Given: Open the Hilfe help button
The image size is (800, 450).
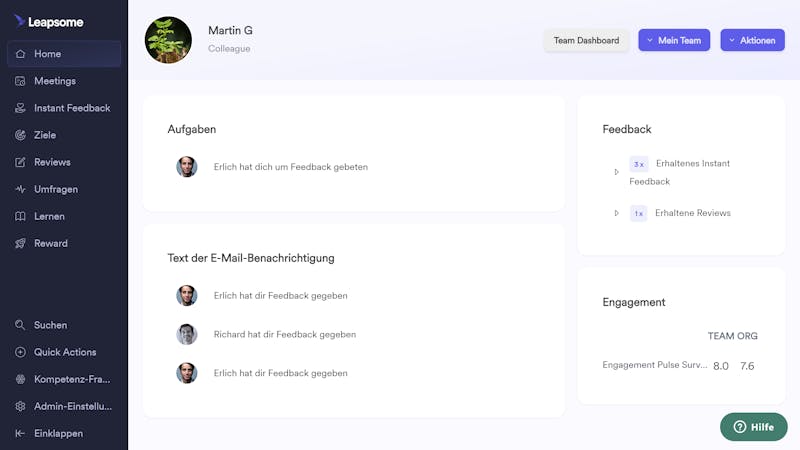Looking at the screenshot, I should click(754, 427).
